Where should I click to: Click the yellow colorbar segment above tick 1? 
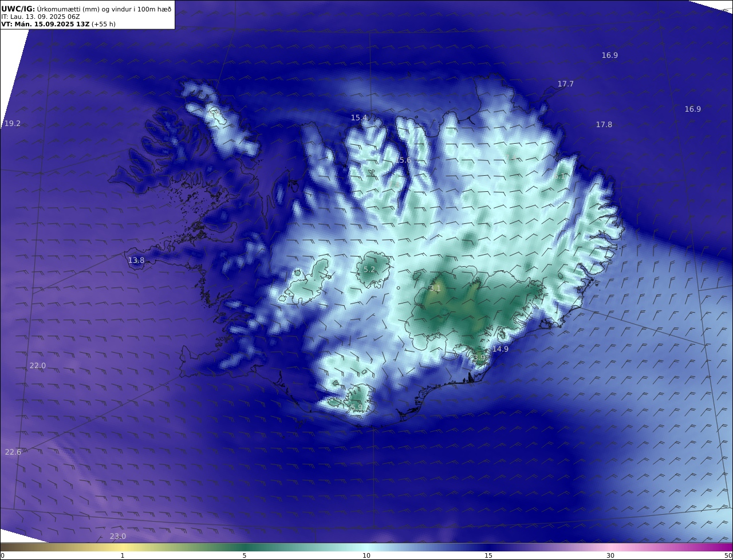click(x=123, y=547)
